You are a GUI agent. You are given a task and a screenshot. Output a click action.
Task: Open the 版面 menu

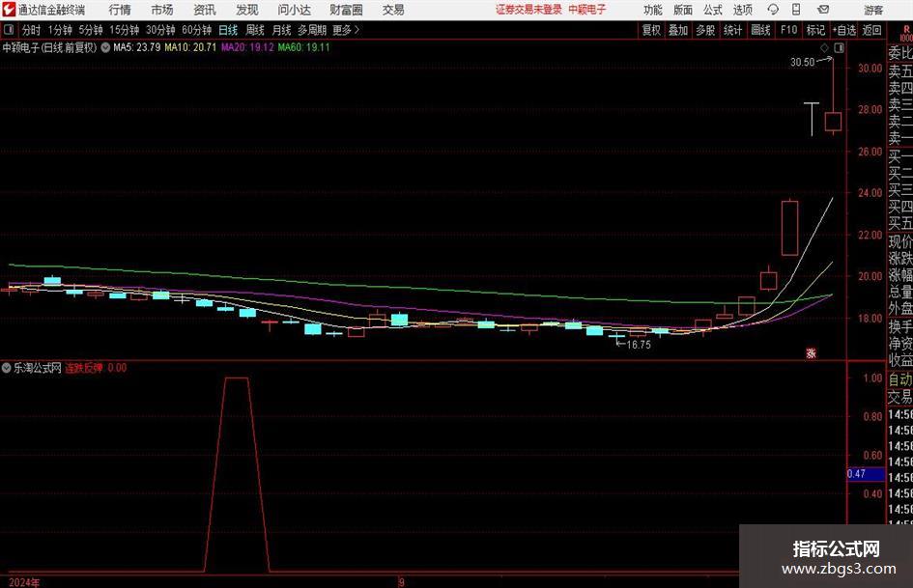(682, 10)
